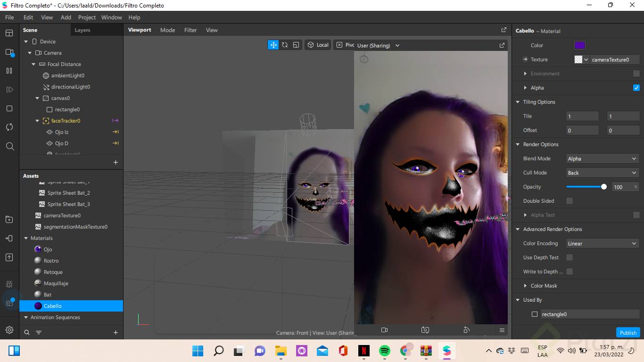Select directionalLight0 in the scene tree
The height and width of the screenshot is (362, 644).
click(x=71, y=87)
